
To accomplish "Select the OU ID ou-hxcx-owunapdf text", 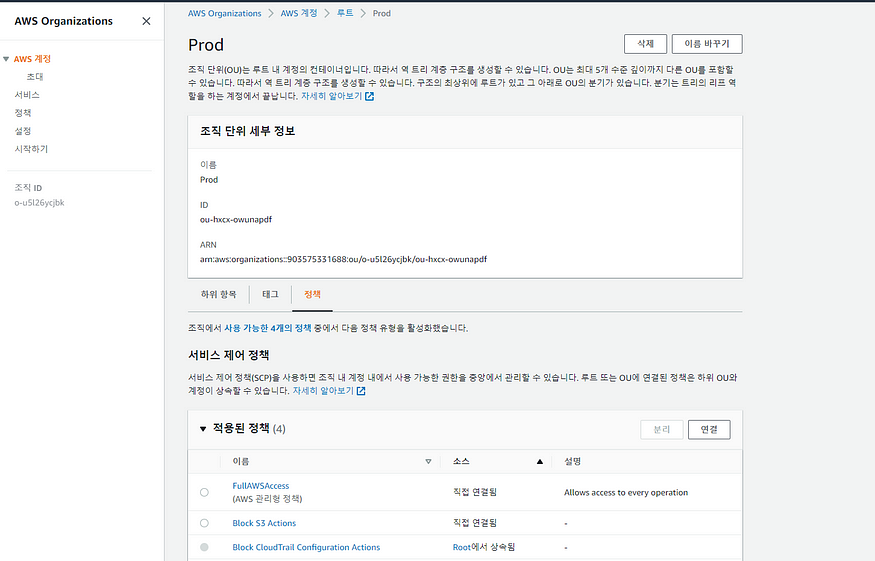I will coord(236,219).
